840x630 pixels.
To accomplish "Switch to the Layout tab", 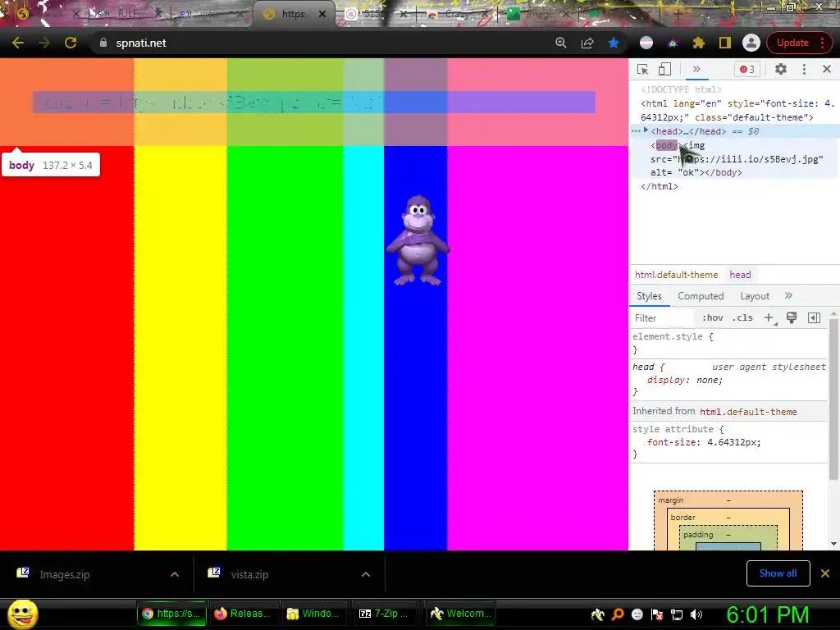I will (755, 296).
